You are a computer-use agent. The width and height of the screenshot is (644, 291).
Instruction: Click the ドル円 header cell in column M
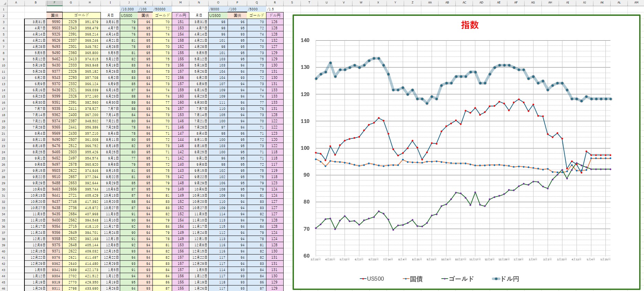coord(181,15)
